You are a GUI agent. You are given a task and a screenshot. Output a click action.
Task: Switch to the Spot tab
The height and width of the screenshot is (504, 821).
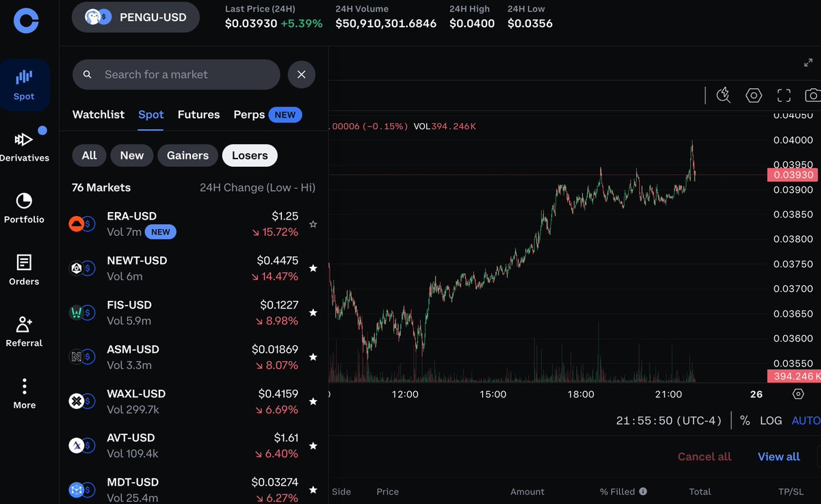tap(151, 114)
